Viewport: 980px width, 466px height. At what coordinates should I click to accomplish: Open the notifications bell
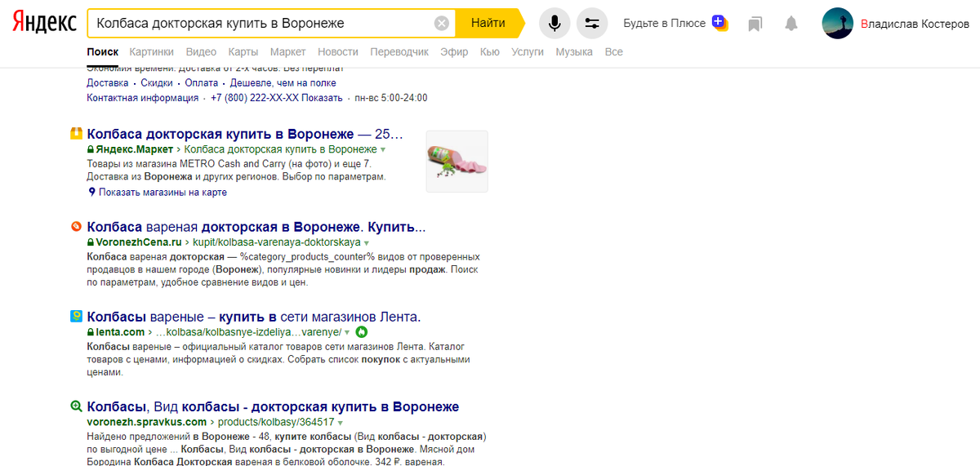point(791,24)
